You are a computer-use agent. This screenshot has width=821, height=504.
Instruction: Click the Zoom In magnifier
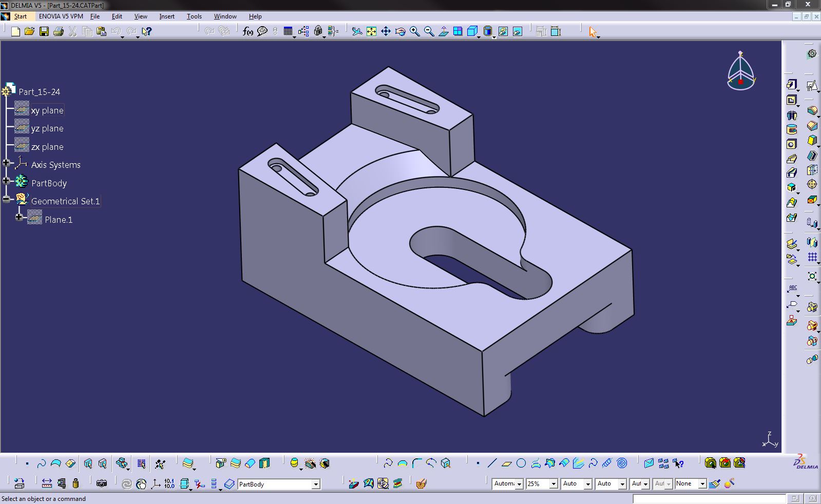[x=414, y=32]
